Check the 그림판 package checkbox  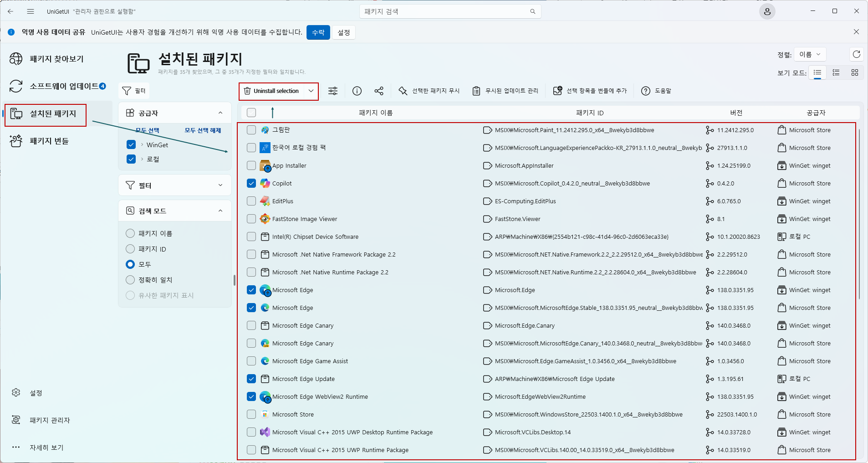tap(251, 130)
